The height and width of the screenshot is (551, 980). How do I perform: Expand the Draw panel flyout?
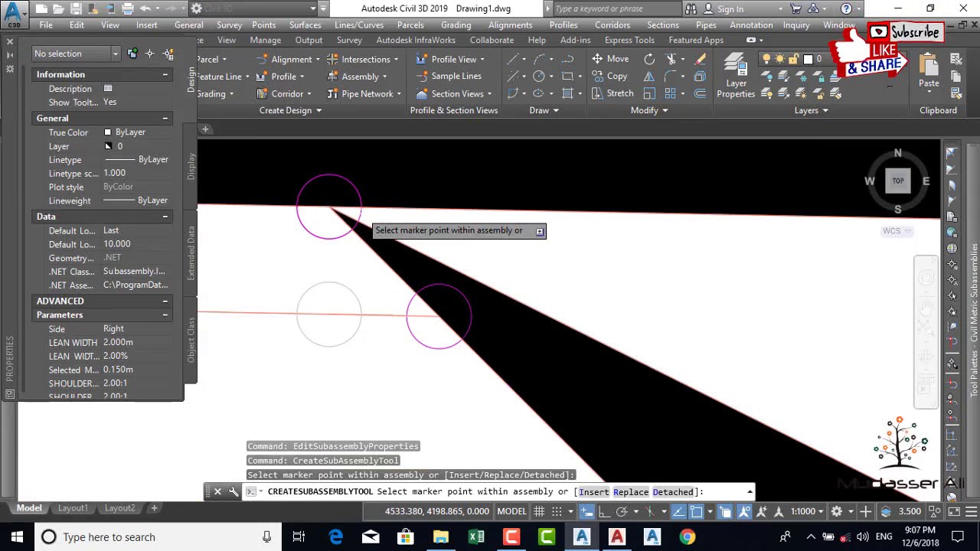[544, 110]
